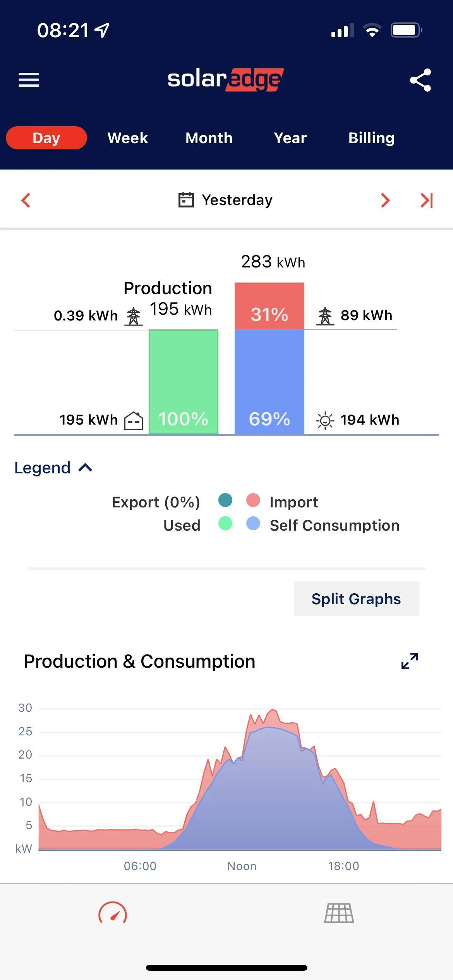
Task: Tap the share icon
Action: [x=420, y=80]
